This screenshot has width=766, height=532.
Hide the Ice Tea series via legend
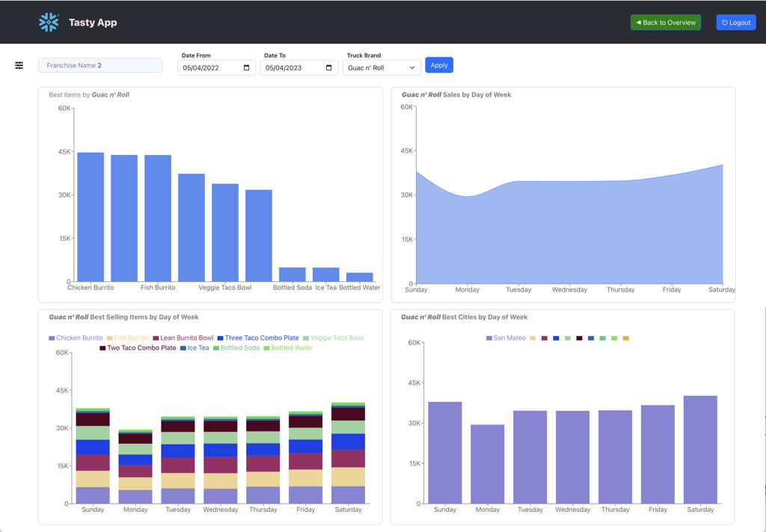(x=194, y=348)
